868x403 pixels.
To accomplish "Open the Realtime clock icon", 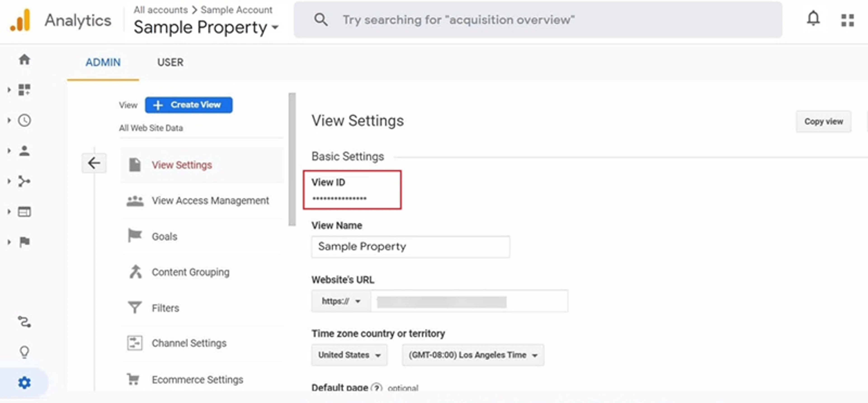I will click(24, 120).
